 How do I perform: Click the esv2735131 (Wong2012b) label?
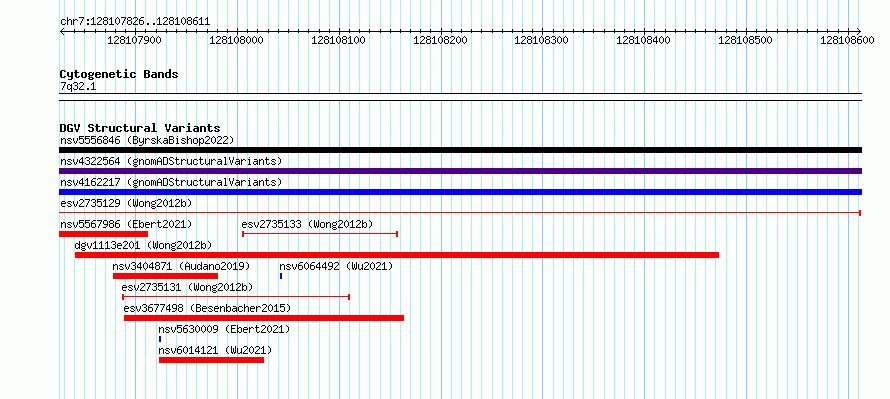click(x=187, y=287)
